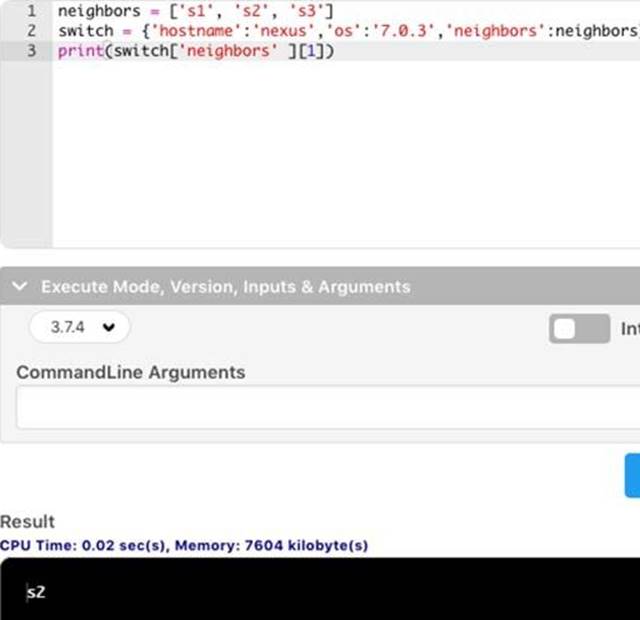This screenshot has width=640, height=620.
Task: Click the CommandLine Arguments input field
Action: pyautogui.click(x=328, y=408)
